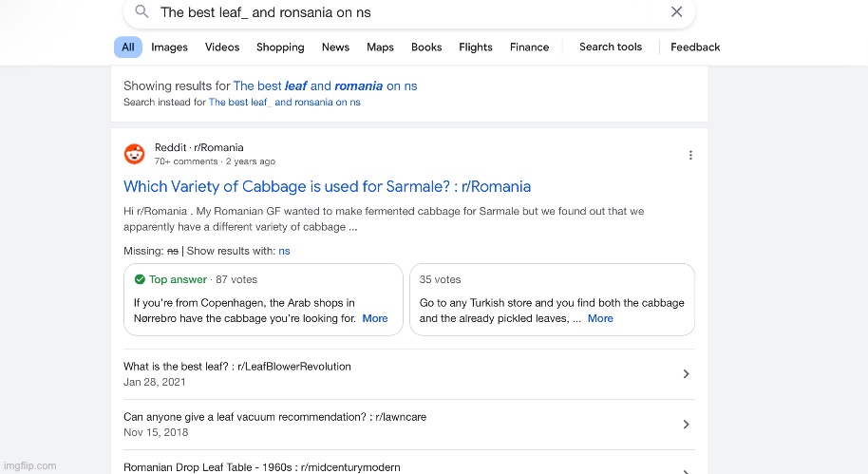The height and width of the screenshot is (474, 868).
Task: Expand the Romanian Drop Leaf Table result
Action: click(x=686, y=468)
